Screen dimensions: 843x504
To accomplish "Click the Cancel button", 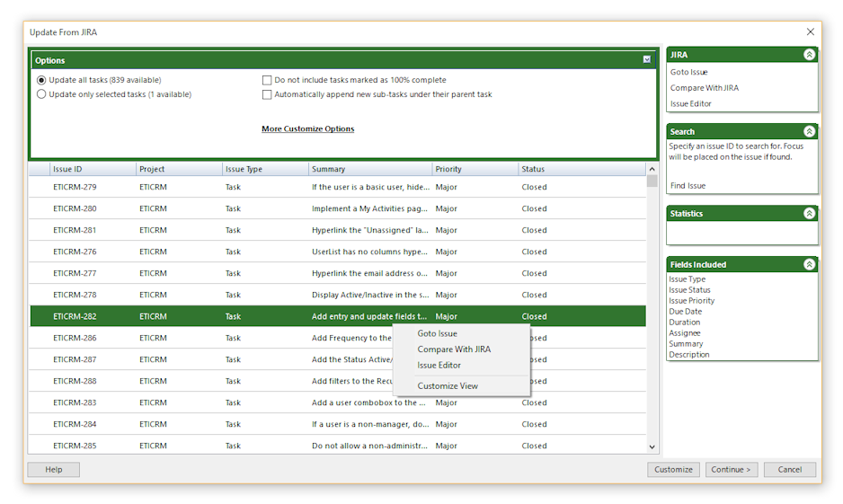I will tap(789, 470).
